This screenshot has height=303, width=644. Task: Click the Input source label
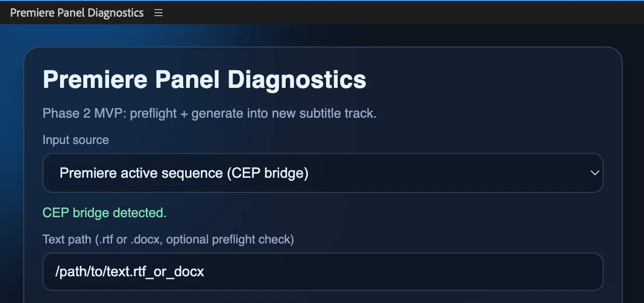(76, 140)
